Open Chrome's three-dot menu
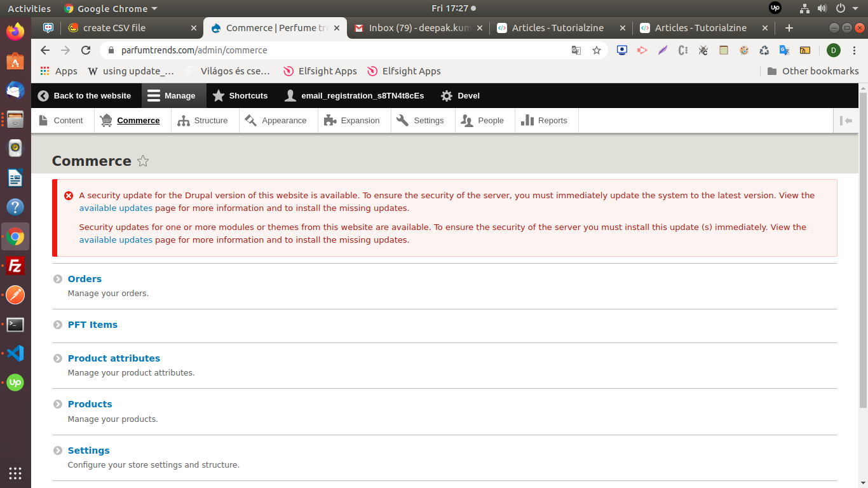868x488 pixels. [853, 50]
